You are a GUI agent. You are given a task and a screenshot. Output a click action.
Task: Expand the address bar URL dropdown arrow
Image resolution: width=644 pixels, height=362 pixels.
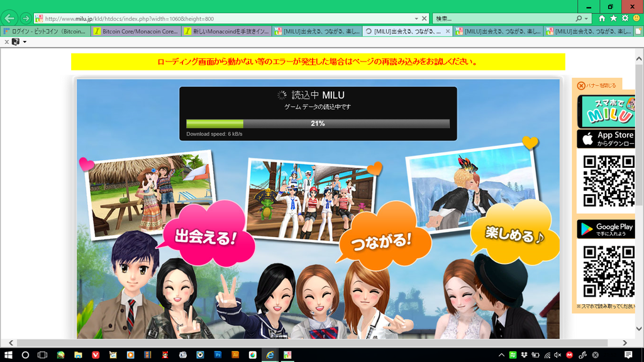point(416,18)
